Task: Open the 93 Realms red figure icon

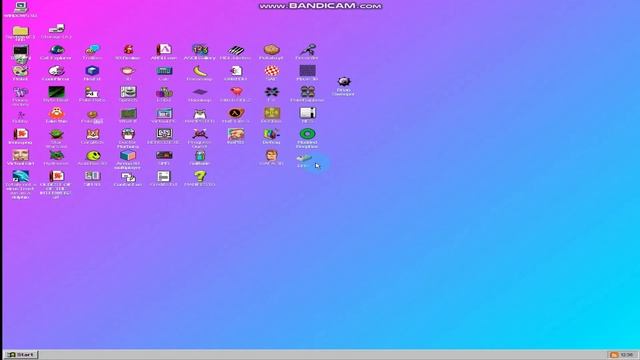Action: tap(128, 50)
